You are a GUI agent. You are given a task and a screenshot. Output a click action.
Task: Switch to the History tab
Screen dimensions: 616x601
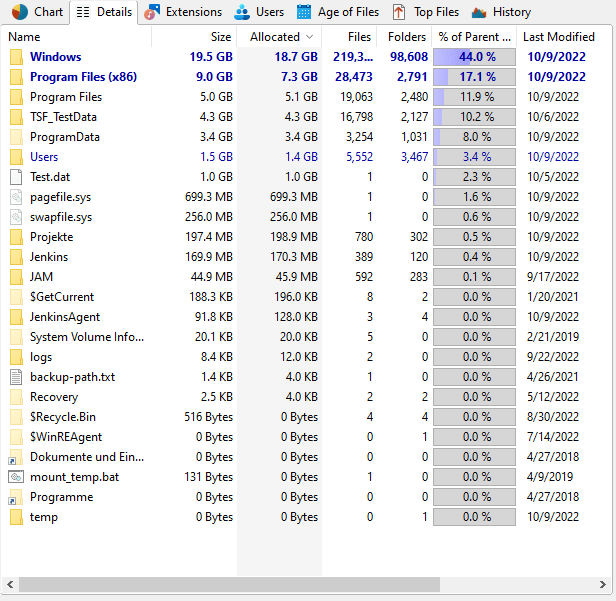501,12
